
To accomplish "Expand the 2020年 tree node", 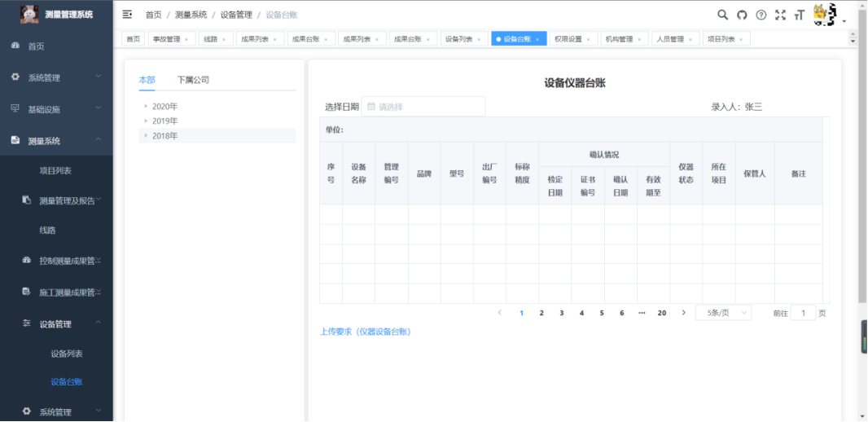I will click(x=146, y=106).
